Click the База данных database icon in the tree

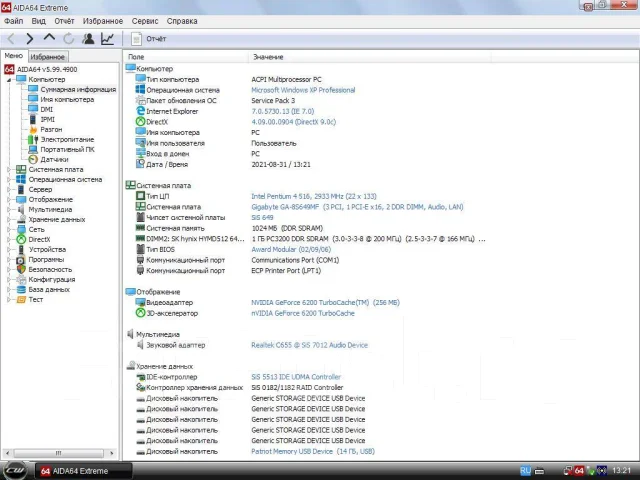(x=21, y=289)
